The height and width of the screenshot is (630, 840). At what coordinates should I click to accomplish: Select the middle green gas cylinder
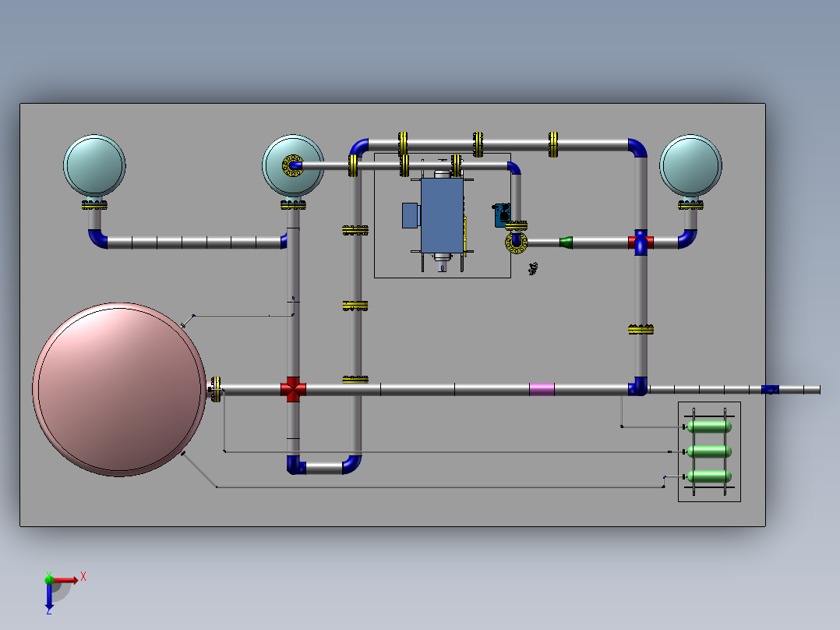709,451
